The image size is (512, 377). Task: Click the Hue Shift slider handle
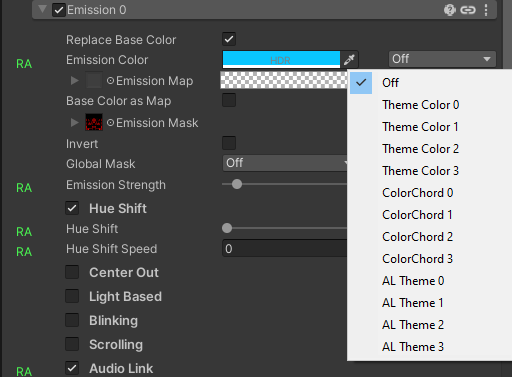(x=227, y=228)
